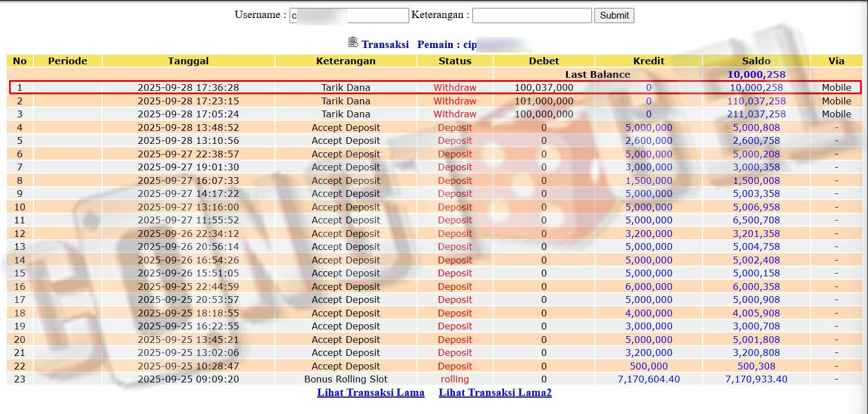Screen dimensions: 868x414
Task: Click the Saldo column header
Action: [756, 61]
